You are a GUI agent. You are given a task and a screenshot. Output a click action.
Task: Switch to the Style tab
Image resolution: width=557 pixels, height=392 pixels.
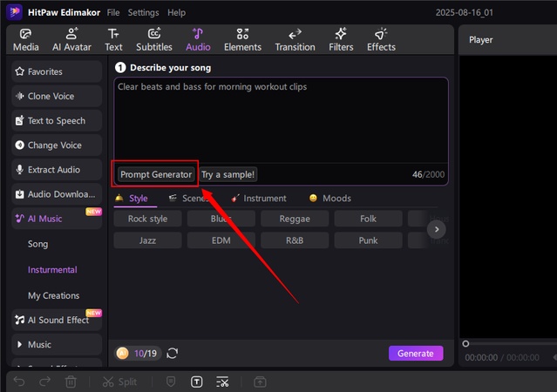point(135,198)
